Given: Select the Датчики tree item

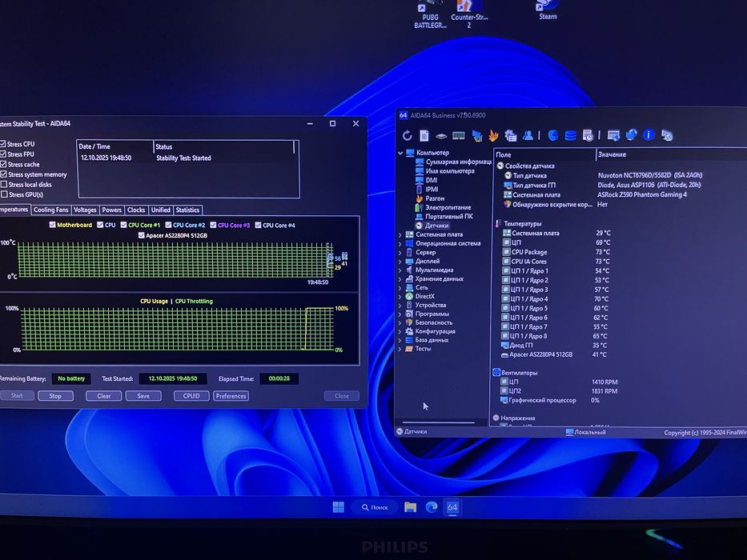Looking at the screenshot, I should coord(432,226).
